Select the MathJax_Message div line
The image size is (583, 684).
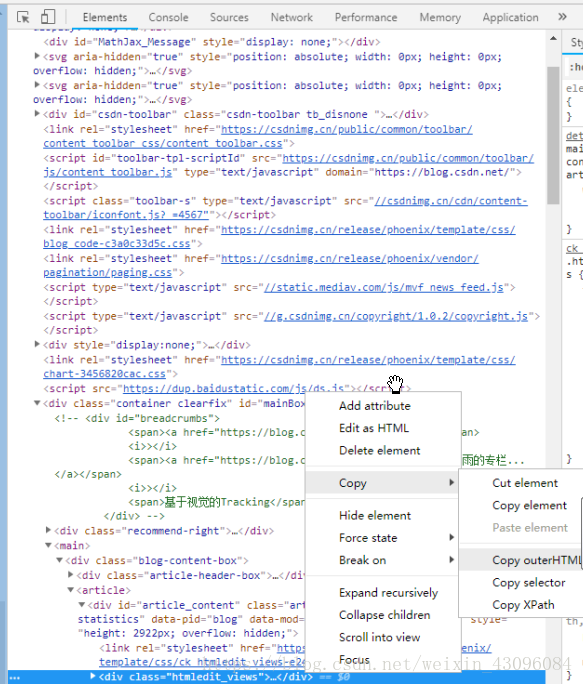click(212, 42)
